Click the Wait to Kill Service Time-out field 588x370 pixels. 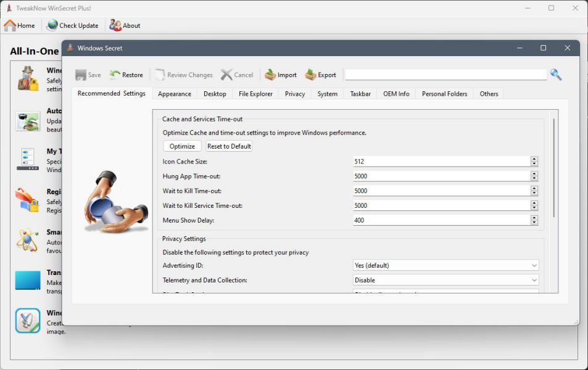point(442,205)
